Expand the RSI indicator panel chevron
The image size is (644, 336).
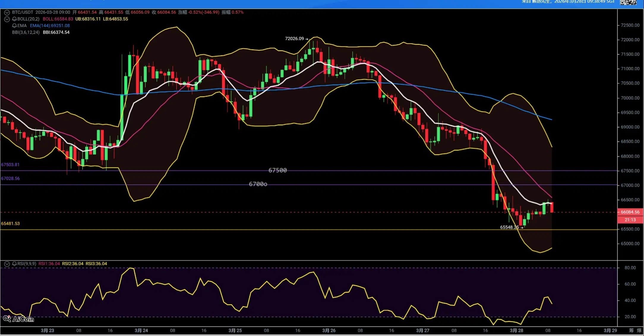coord(7,264)
